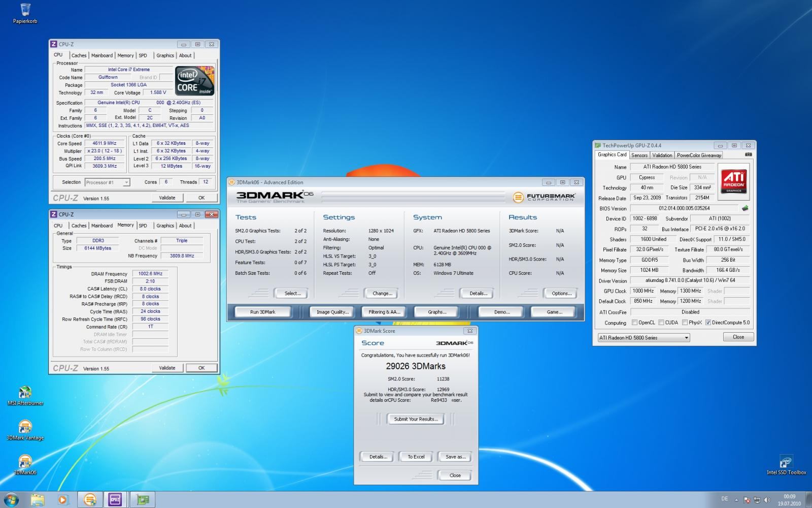Show hidden system tray icons arrow
Viewport: 812px width, 508px height.
(736, 500)
